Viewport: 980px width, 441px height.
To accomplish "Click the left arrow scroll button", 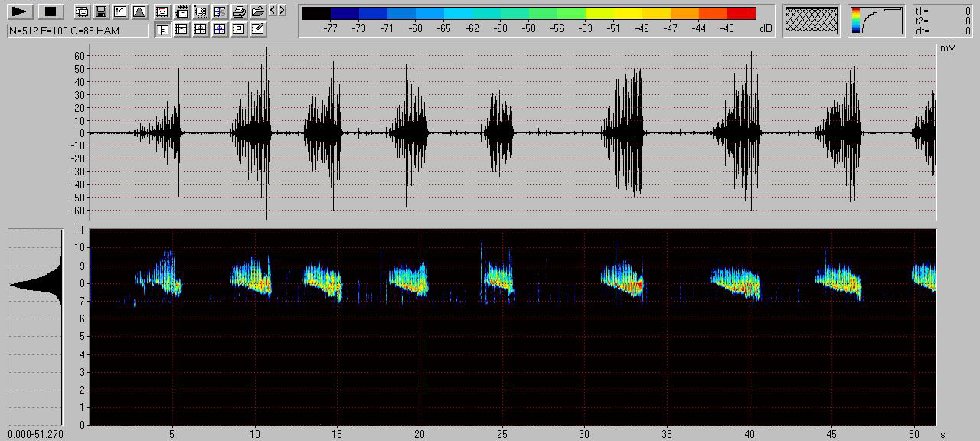I will 273,11.
